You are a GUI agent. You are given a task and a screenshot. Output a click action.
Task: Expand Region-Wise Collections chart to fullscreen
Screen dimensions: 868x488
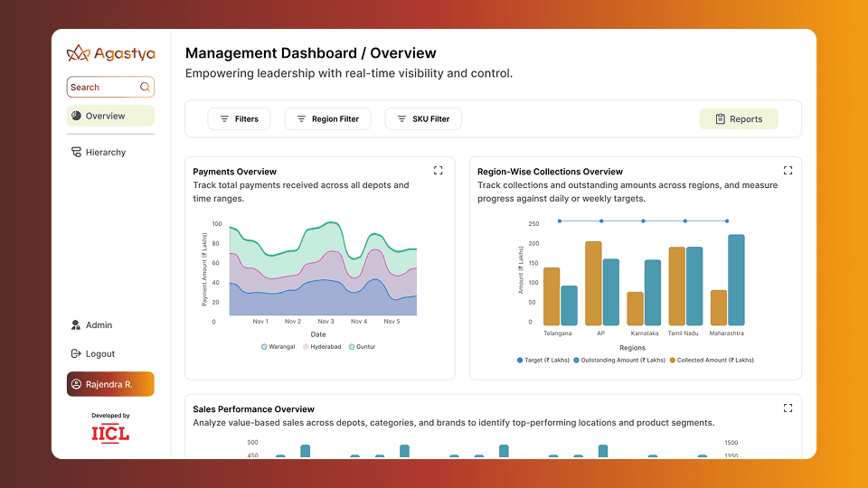click(788, 170)
